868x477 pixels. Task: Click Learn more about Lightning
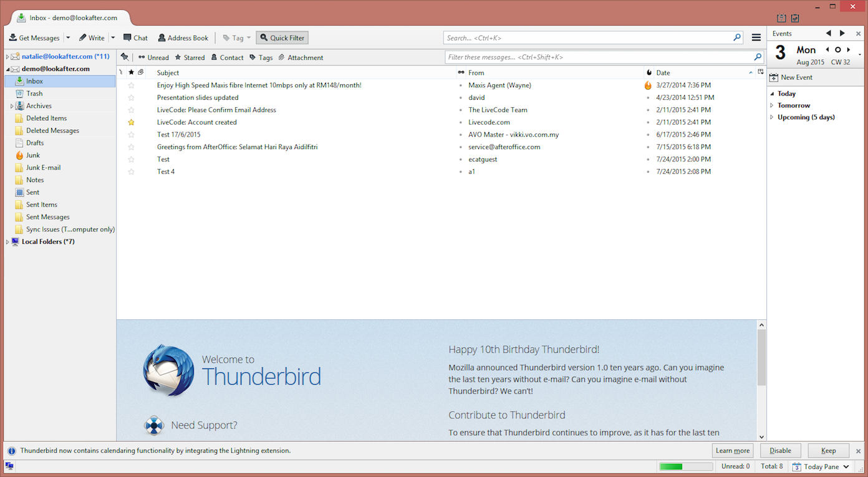pos(732,451)
